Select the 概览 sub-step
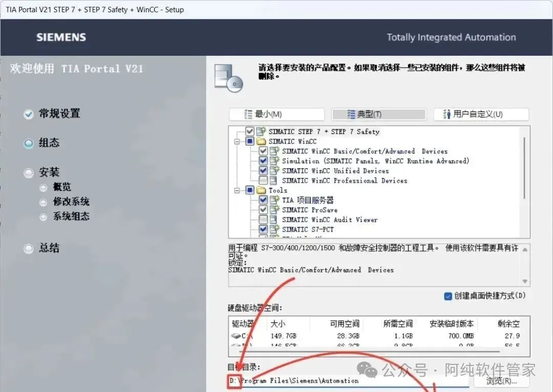The width and height of the screenshot is (553, 392). [56, 187]
